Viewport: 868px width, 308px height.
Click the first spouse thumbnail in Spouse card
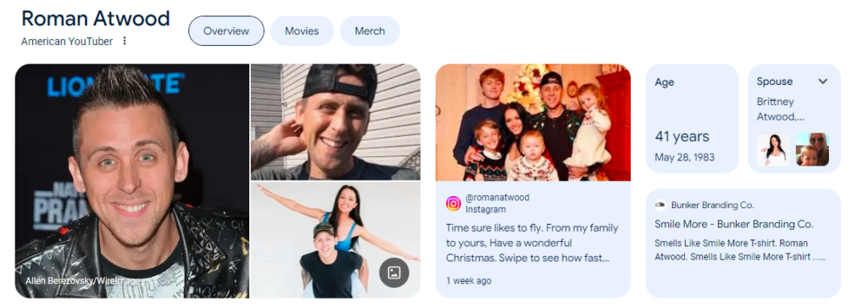click(x=773, y=149)
